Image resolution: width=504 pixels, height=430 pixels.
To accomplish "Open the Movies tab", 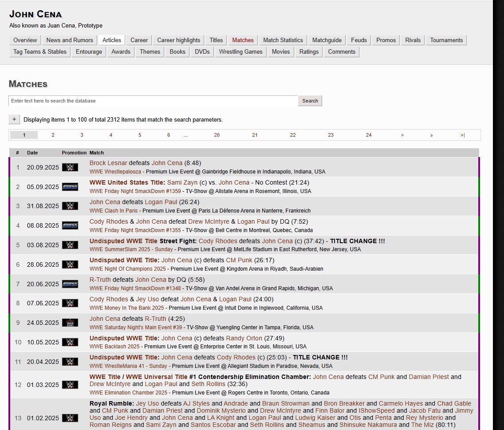I will coord(280,52).
